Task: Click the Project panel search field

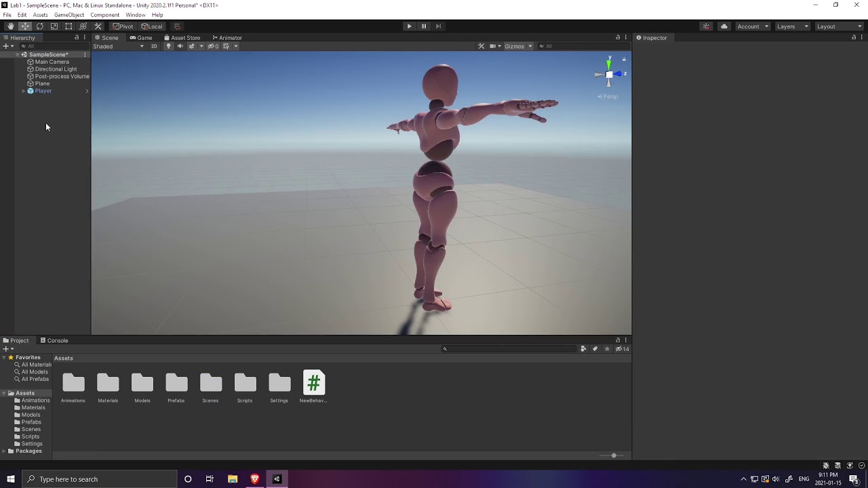Action: (x=509, y=349)
